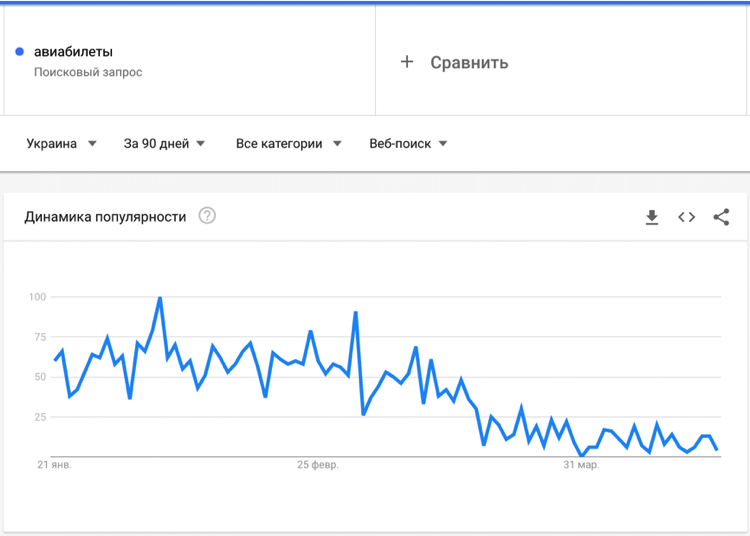
Task: Click the 25 февр. date label
Action: (318, 465)
